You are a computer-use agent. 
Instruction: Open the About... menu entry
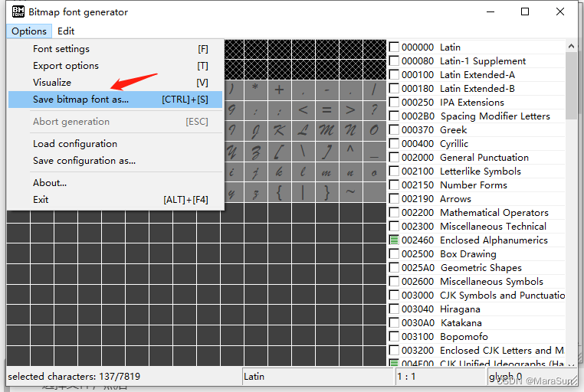coord(115,183)
